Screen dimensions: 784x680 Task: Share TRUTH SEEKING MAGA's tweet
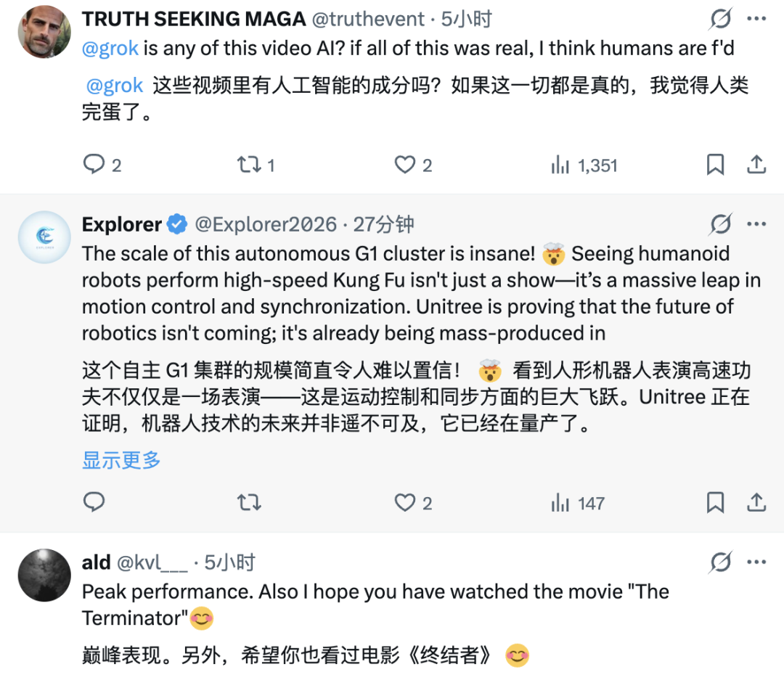coord(756,165)
